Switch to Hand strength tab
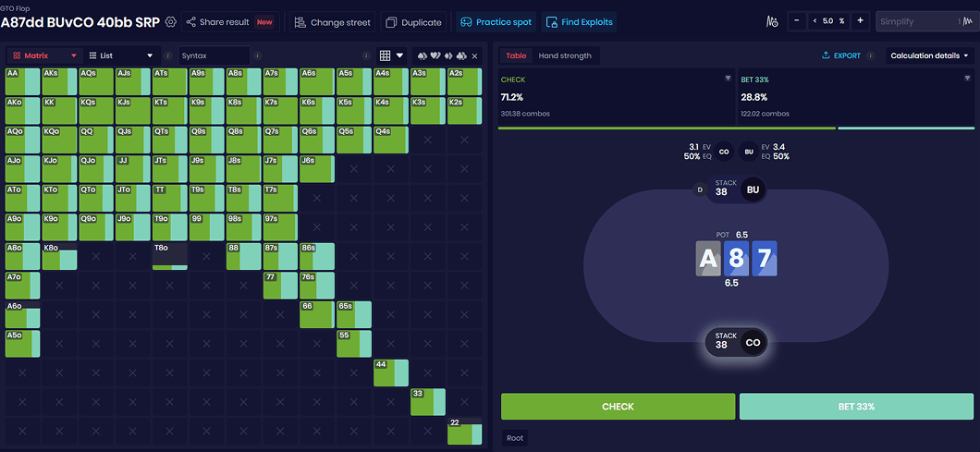Image resolution: width=980 pixels, height=452 pixels. pyautogui.click(x=565, y=55)
